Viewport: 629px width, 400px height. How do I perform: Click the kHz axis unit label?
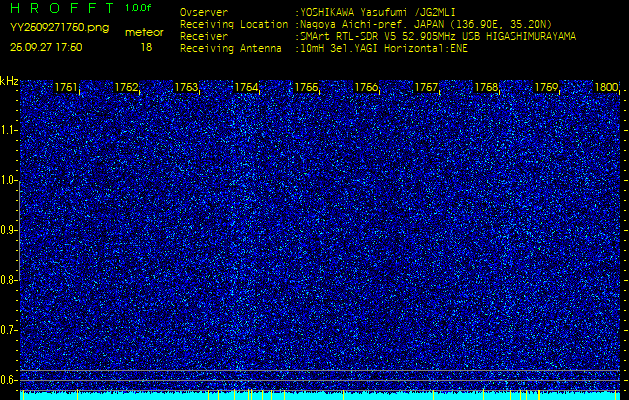9,81
